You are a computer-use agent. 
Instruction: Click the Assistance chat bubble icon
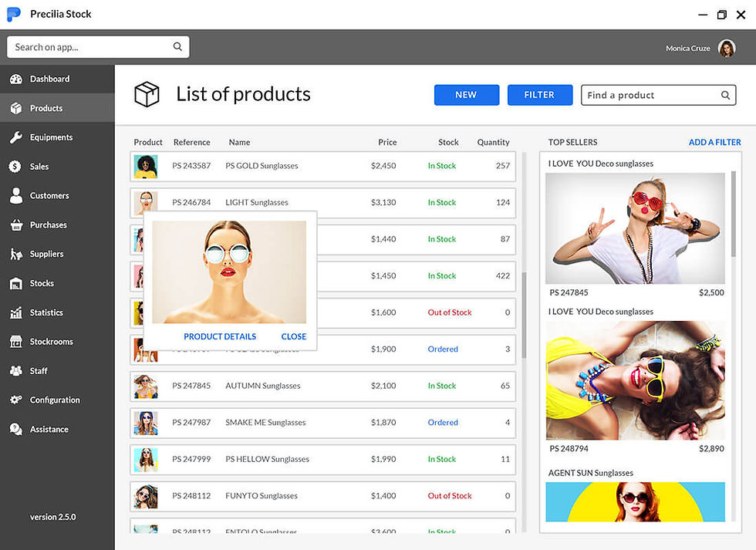click(16, 429)
